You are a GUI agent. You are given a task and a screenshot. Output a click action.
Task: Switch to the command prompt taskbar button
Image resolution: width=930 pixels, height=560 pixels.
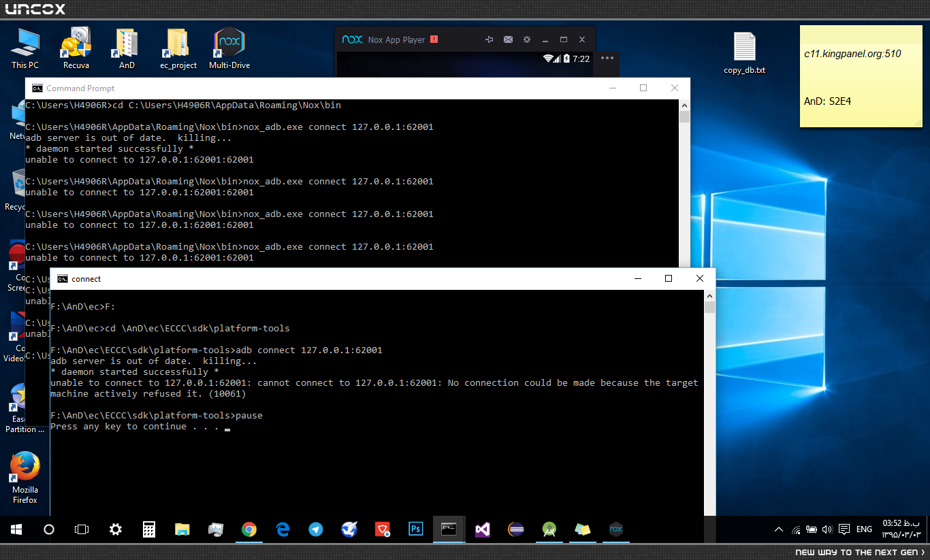pos(449,529)
